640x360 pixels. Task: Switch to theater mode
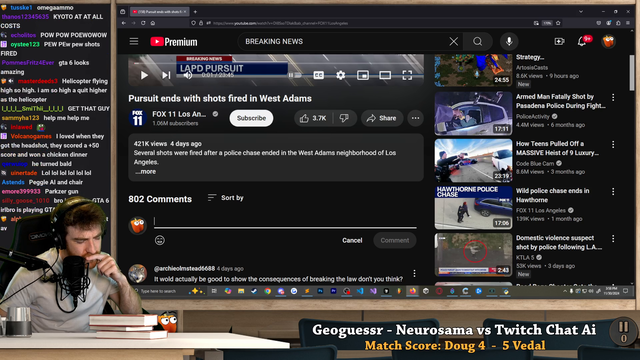click(385, 75)
